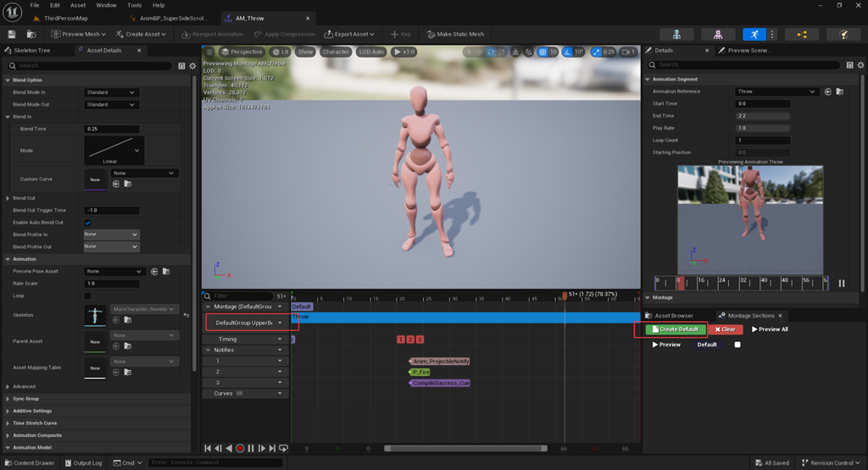Toggle grid snapping in the viewport toolbar
Viewport: 868px width, 470px height.
pos(542,52)
